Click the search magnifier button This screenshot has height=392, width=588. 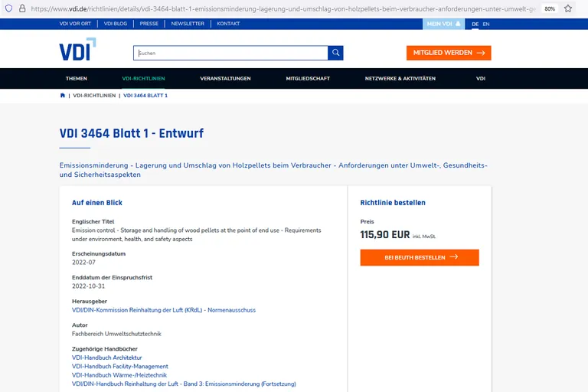(335, 53)
